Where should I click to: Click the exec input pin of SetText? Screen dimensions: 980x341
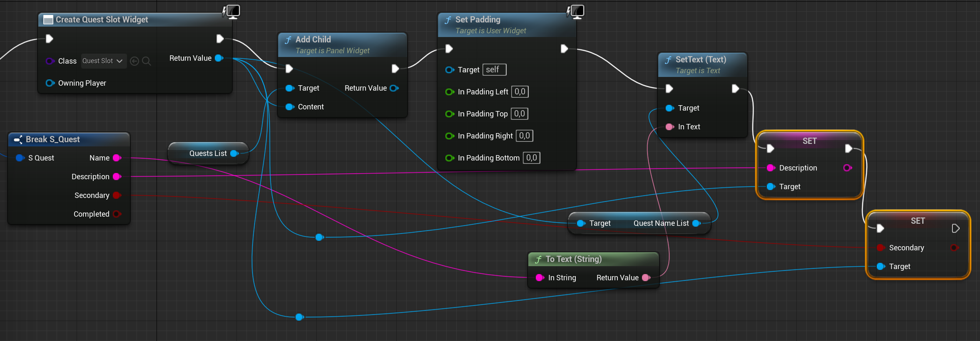point(669,89)
